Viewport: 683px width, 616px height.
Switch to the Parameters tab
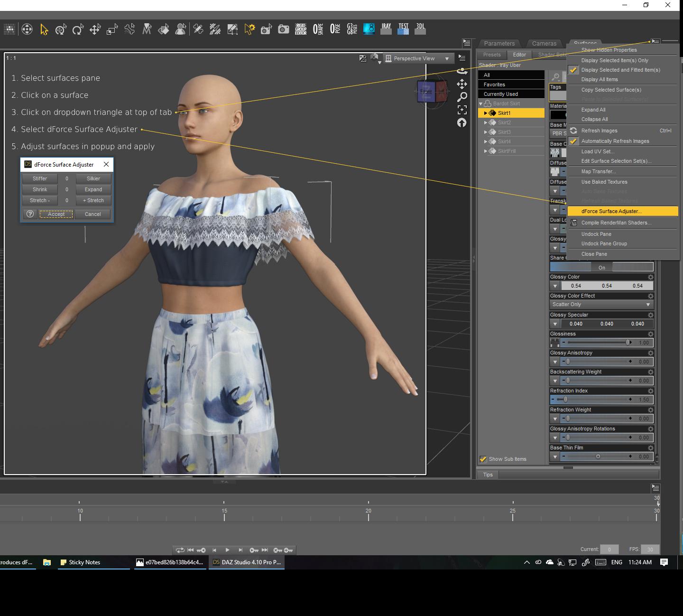tap(499, 43)
